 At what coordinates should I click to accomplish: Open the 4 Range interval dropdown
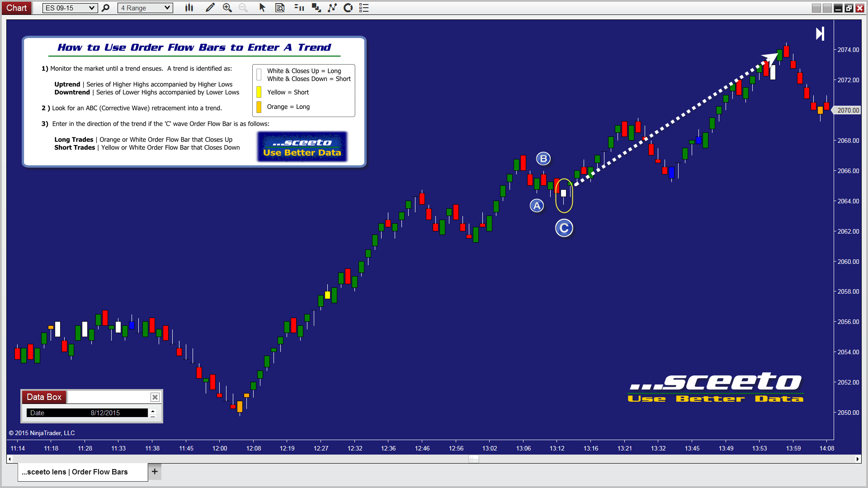point(145,8)
